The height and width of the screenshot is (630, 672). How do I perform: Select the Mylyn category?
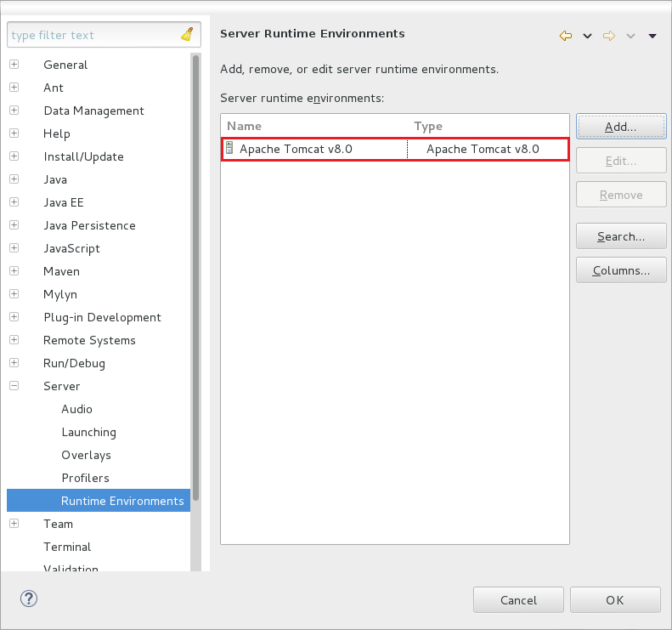(60, 294)
